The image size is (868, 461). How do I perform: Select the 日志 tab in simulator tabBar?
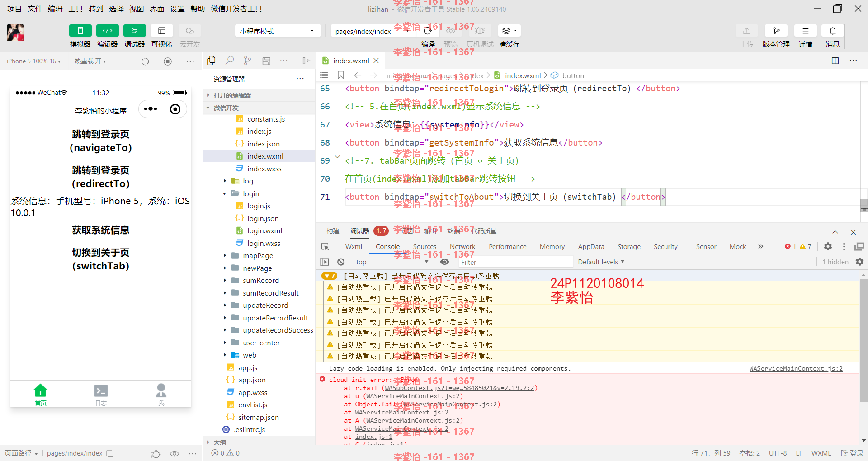(101, 395)
